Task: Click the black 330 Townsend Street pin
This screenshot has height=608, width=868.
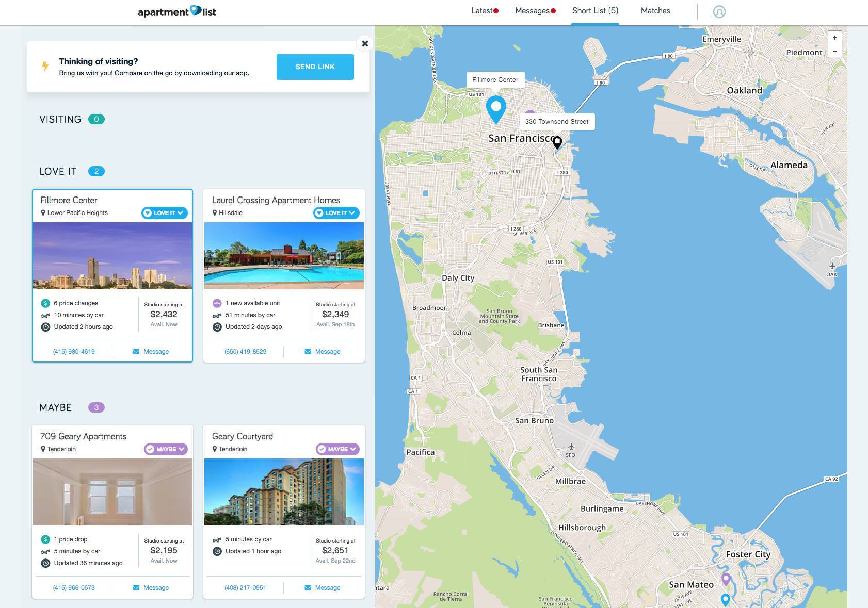Action: [x=557, y=143]
